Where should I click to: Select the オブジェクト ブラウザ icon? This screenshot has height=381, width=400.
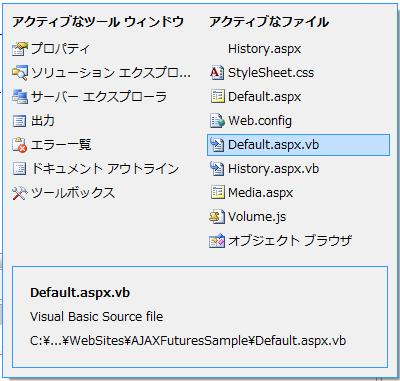tap(217, 241)
